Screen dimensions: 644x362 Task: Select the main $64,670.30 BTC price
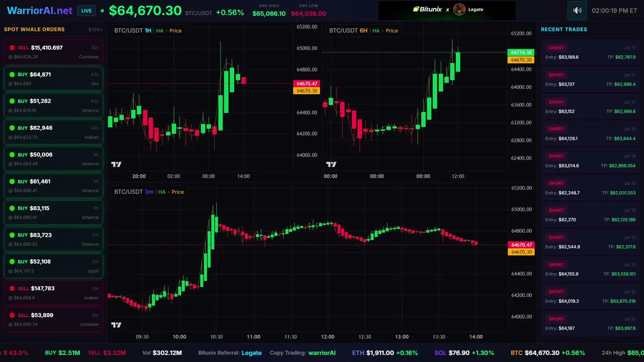tap(145, 11)
